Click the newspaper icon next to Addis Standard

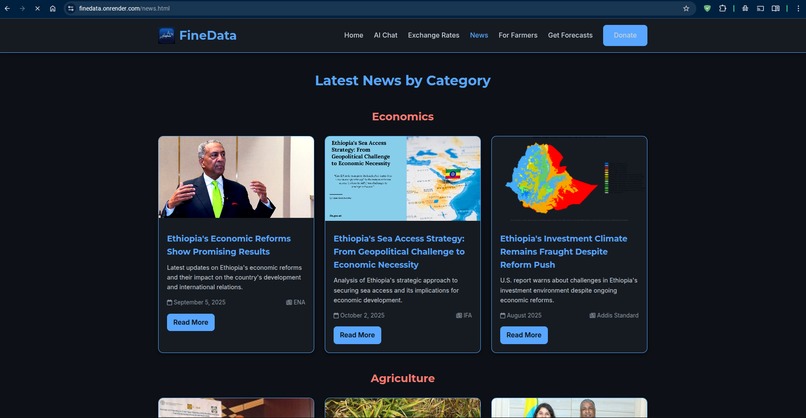[x=592, y=316]
